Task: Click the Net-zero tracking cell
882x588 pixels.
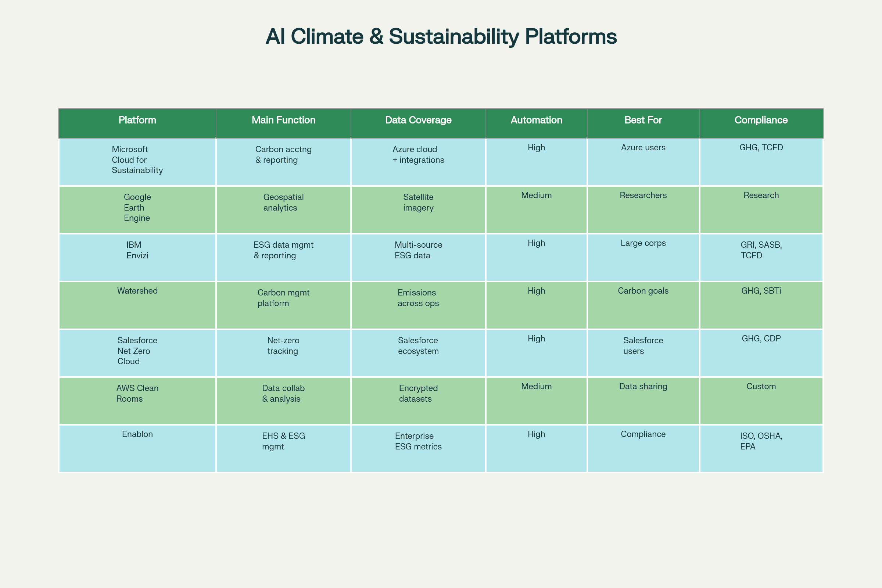Action: 283,353
